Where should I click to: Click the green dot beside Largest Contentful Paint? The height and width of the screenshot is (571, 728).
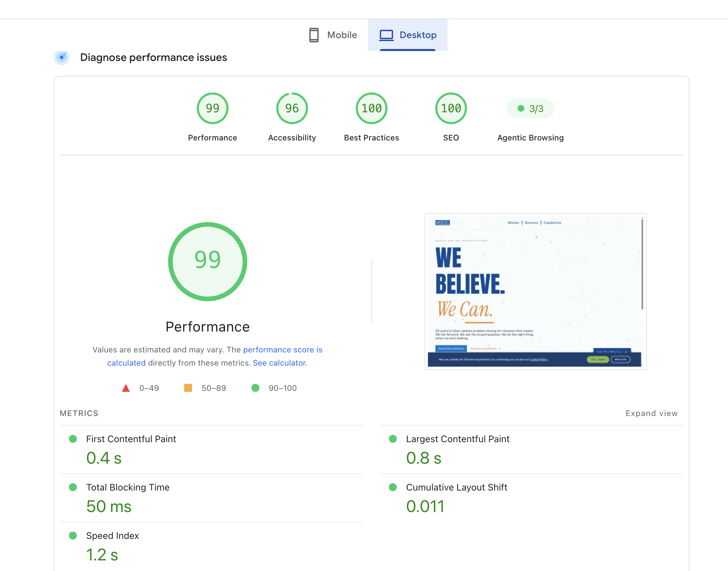(393, 439)
